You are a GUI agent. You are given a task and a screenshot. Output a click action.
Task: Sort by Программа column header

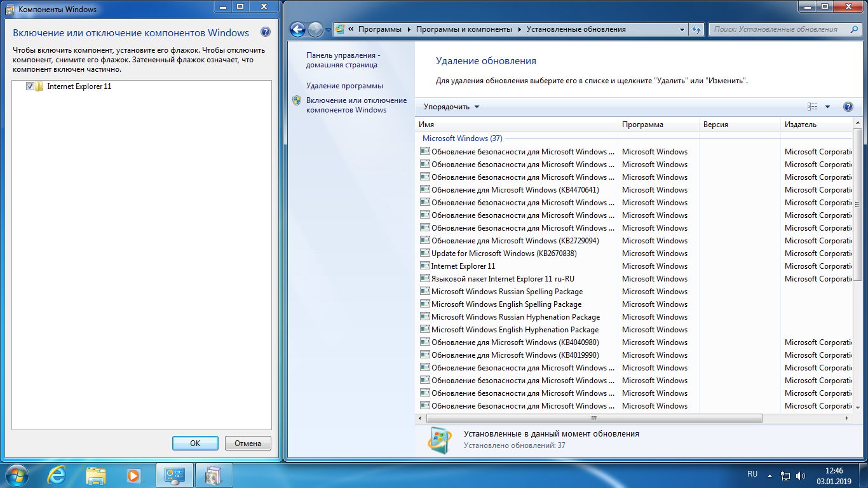pyautogui.click(x=658, y=125)
